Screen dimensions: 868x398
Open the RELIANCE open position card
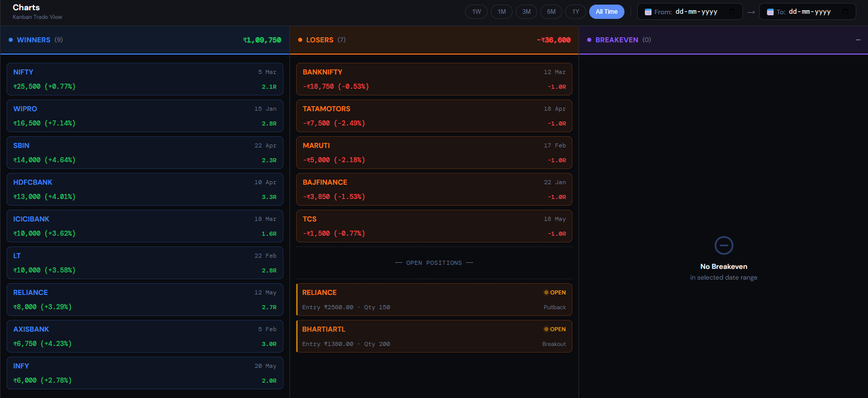click(434, 300)
